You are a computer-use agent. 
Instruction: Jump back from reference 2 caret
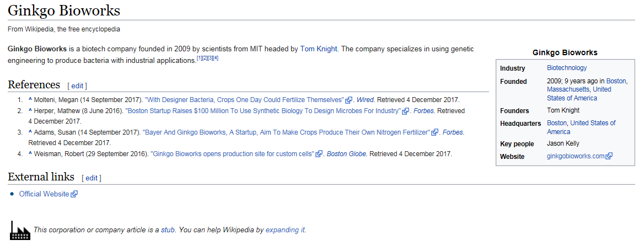pos(30,111)
